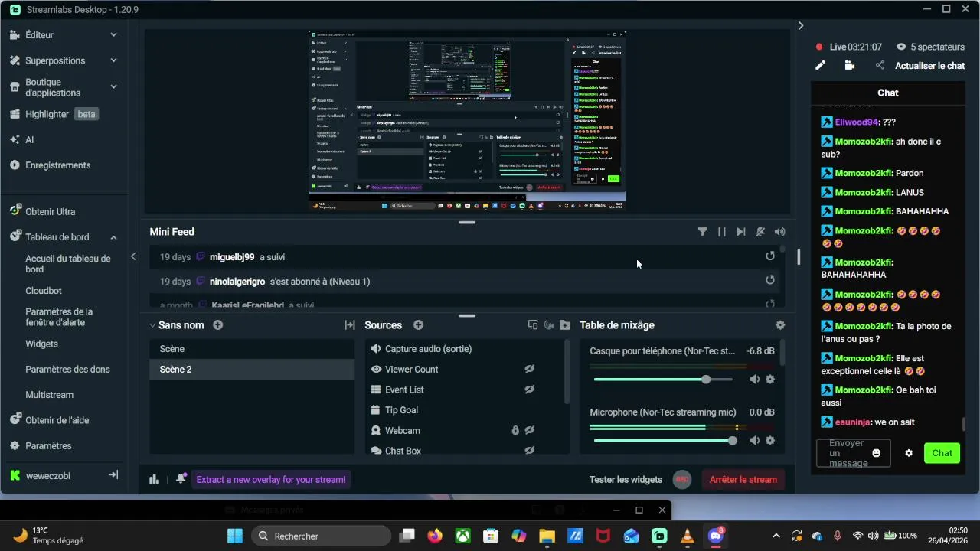The height and width of the screenshot is (551, 980).
Task: Open Casque pour téléphone audio settings gear
Action: (770, 380)
